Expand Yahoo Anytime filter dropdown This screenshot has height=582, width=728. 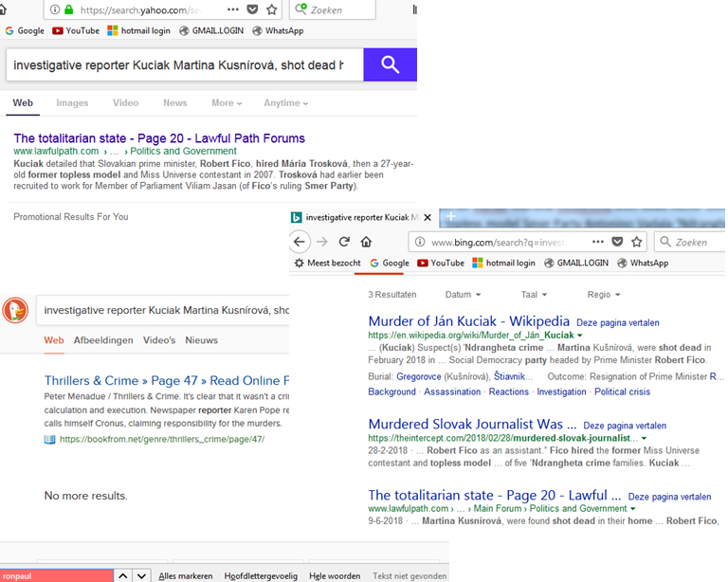pos(286,103)
